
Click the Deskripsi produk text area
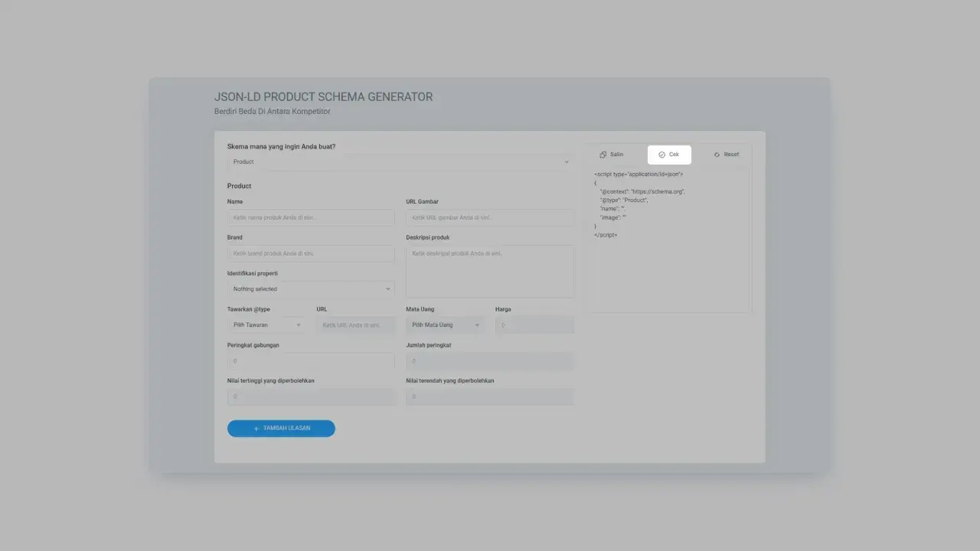pos(490,271)
